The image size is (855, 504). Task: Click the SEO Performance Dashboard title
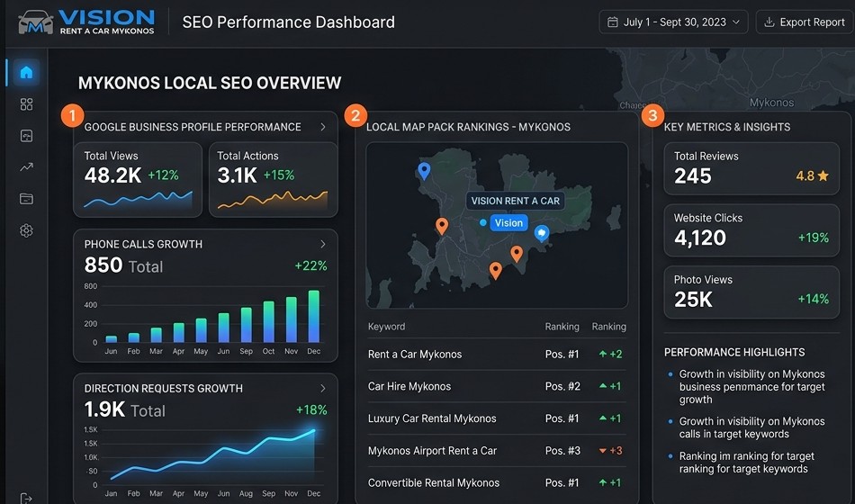(x=289, y=22)
